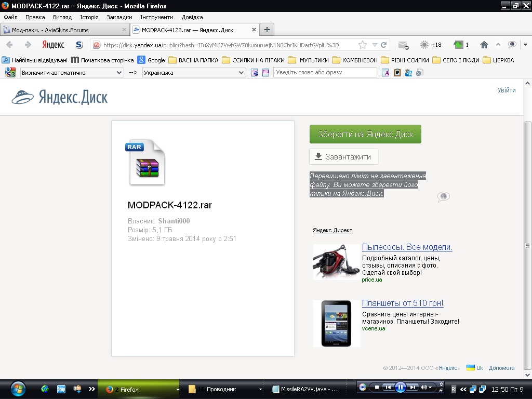Open URL history dropdown arrow
Image resolution: width=532 pixels, height=399 pixels.
tap(375, 45)
